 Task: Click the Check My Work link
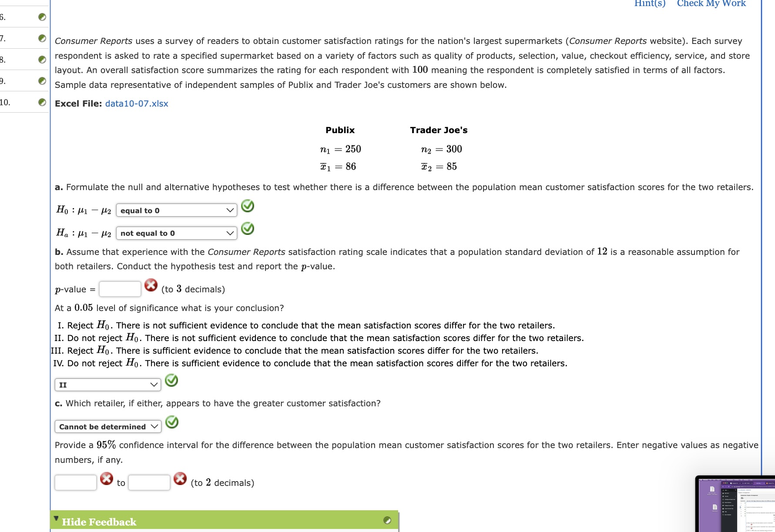tap(711, 4)
